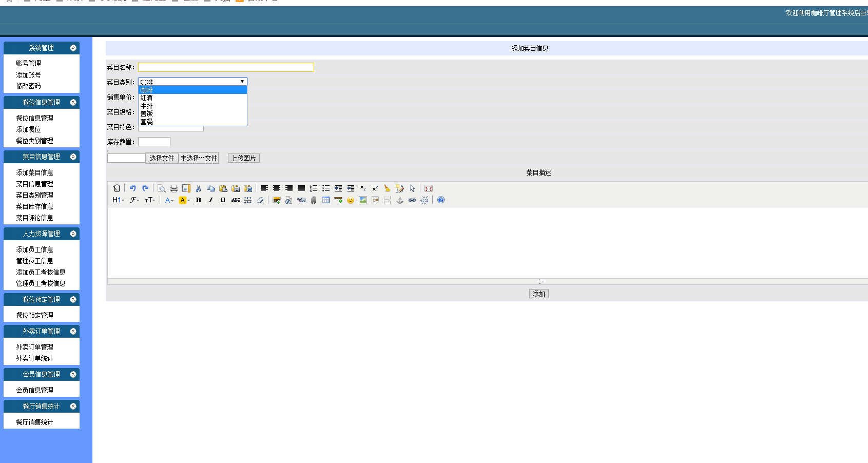This screenshot has height=463, width=868.
Task: Open the emoticon smiley picker
Action: click(351, 200)
